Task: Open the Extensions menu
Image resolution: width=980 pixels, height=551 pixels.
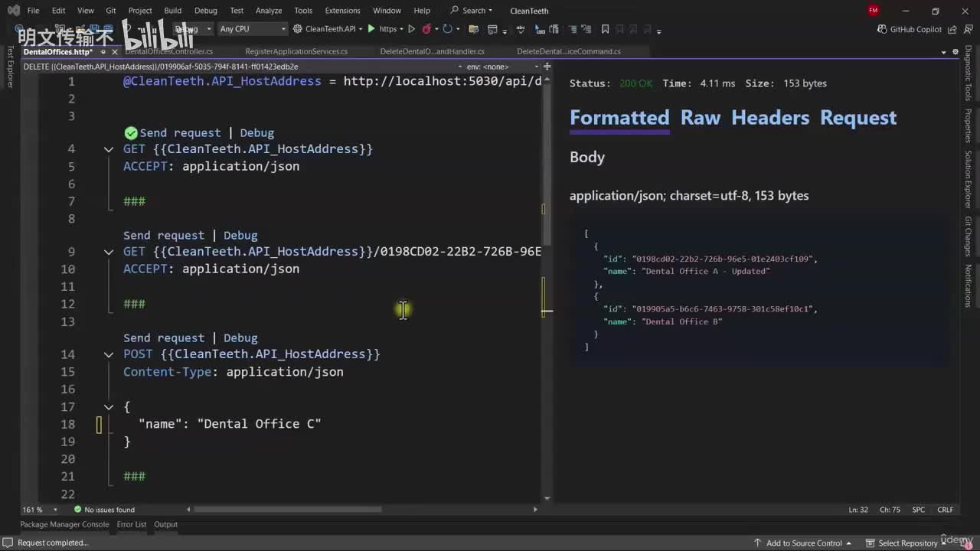Action: (x=342, y=11)
